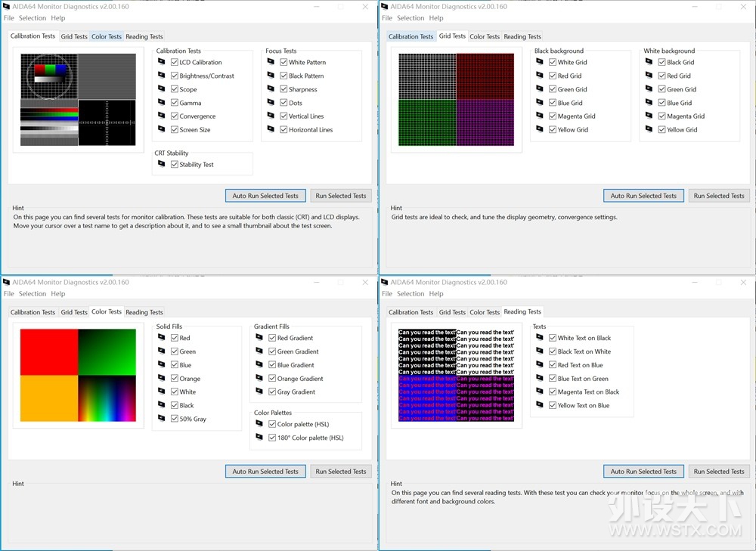Screen dimensions: 756x551
Task: Toggle the Black Pattern checkbox
Action: tap(284, 76)
